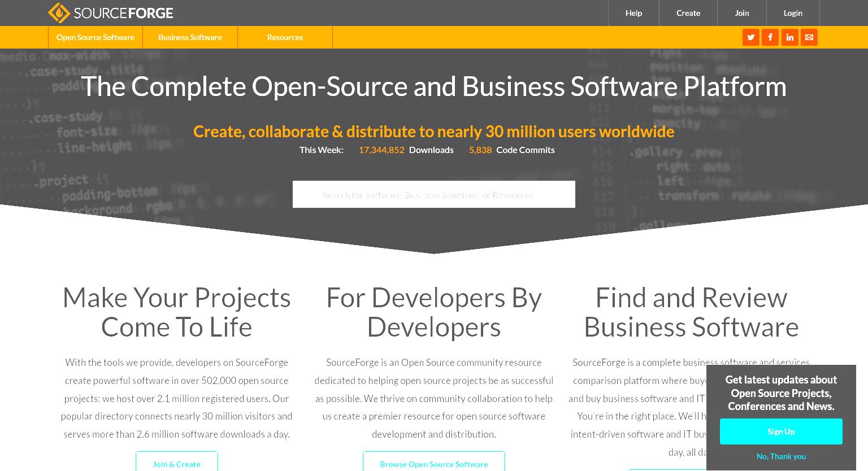
Task: Dismiss popup with No, Thank you
Action: 781,456
